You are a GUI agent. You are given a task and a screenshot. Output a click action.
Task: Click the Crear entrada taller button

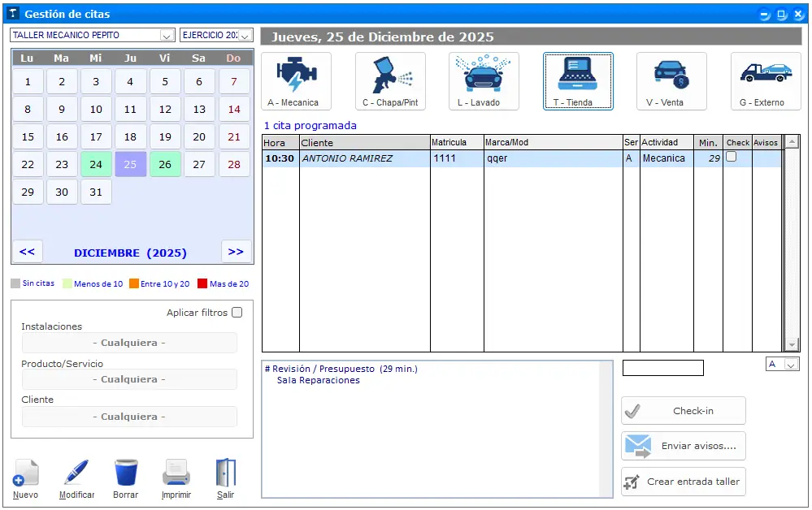coord(684,482)
